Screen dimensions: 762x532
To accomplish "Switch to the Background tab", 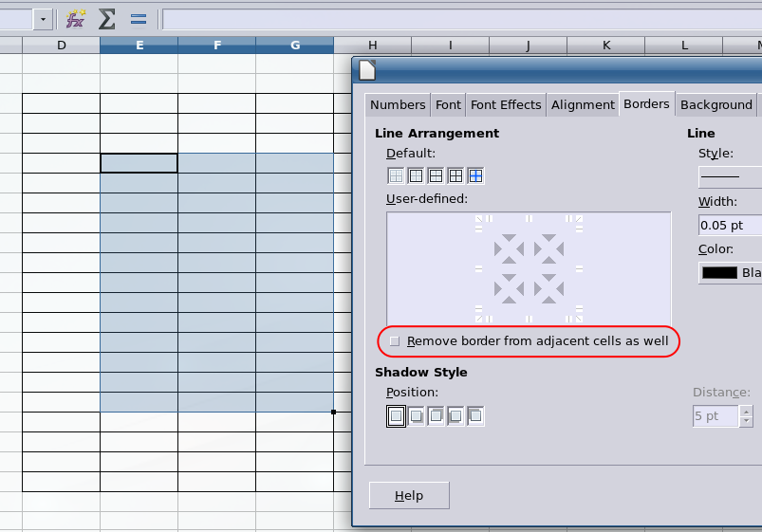I will coord(716,105).
